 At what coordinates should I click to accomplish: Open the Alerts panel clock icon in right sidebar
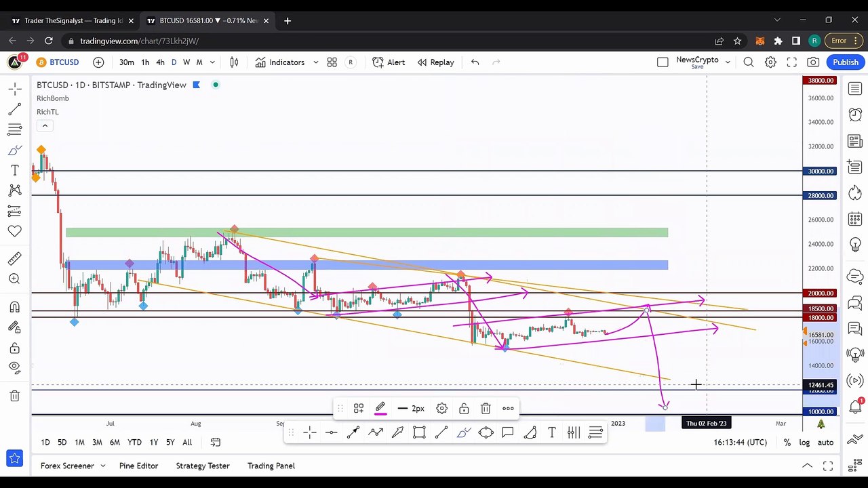855,115
